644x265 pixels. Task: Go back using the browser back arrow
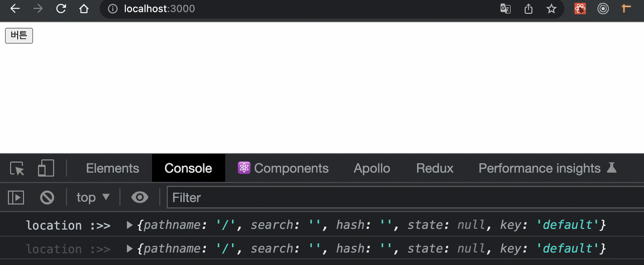pyautogui.click(x=15, y=9)
